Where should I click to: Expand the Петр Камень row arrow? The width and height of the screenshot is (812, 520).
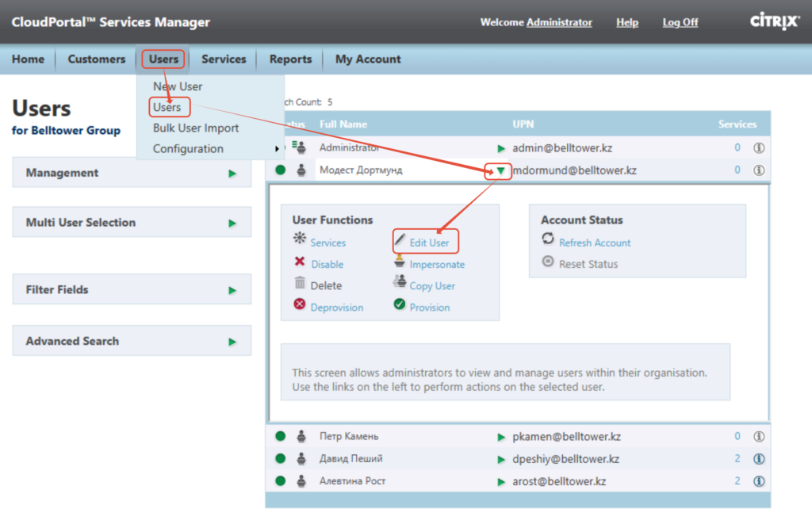[x=501, y=437]
